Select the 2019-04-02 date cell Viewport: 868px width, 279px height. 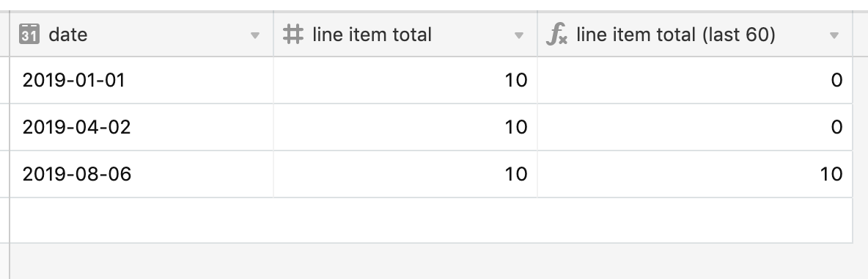point(141,127)
